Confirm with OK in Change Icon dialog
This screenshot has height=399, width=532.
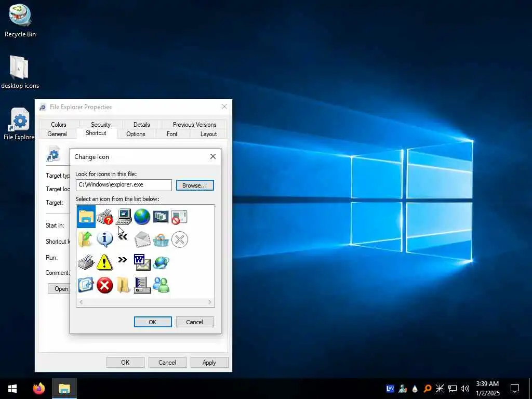tap(153, 322)
